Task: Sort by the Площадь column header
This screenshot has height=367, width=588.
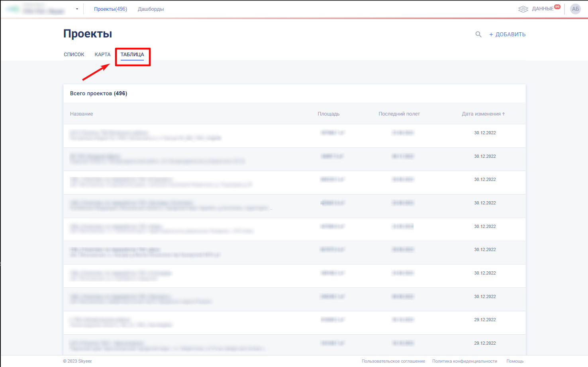Action: tap(328, 114)
